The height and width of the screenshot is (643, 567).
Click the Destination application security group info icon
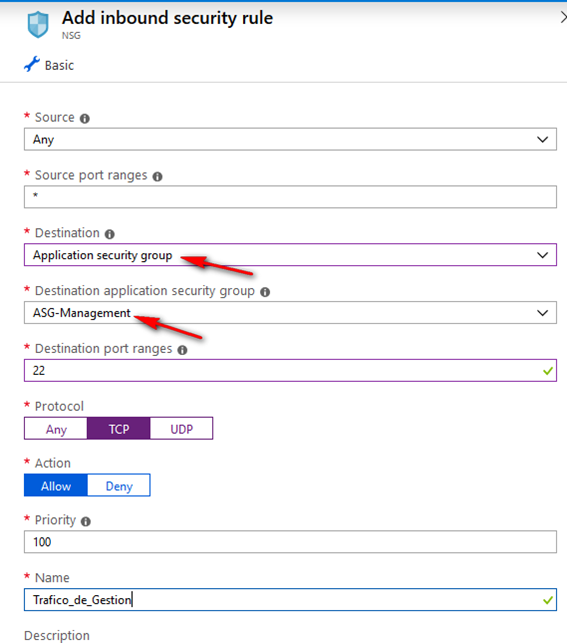coord(265,292)
